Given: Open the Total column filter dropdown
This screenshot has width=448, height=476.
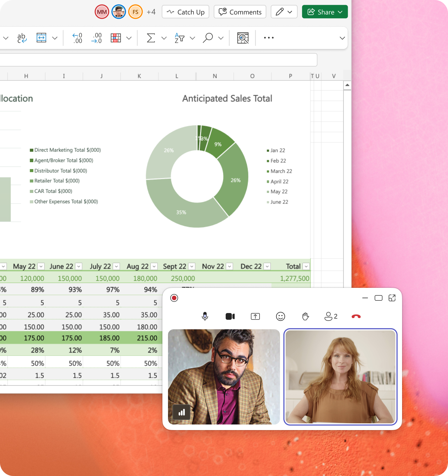Looking at the screenshot, I should (306, 266).
